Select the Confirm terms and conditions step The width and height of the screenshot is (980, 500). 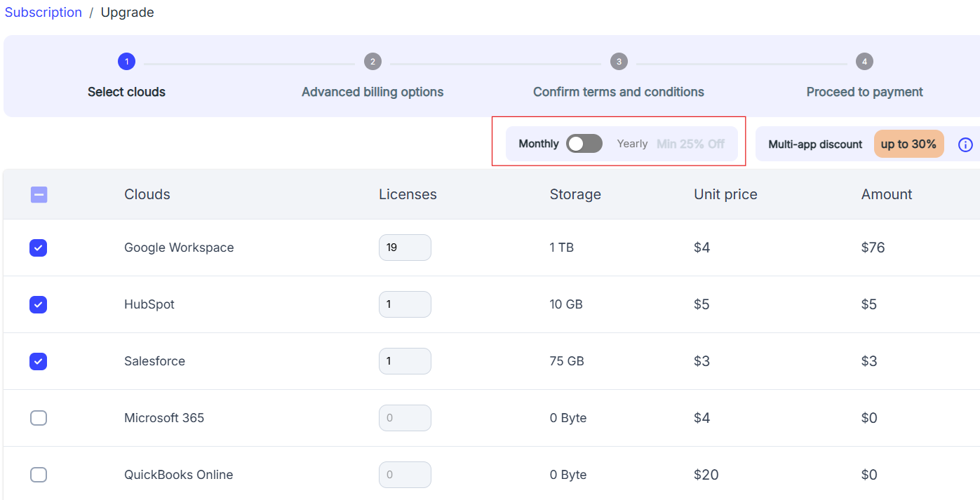click(619, 92)
